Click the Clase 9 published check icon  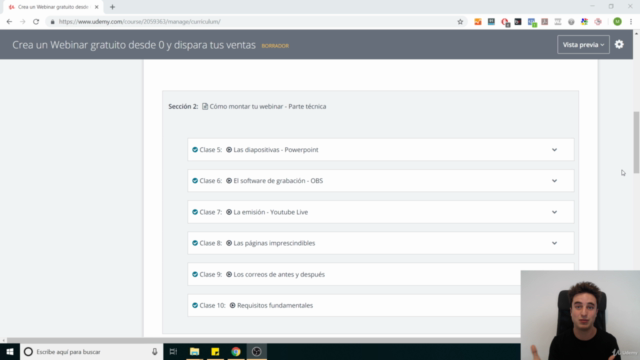[195, 274]
